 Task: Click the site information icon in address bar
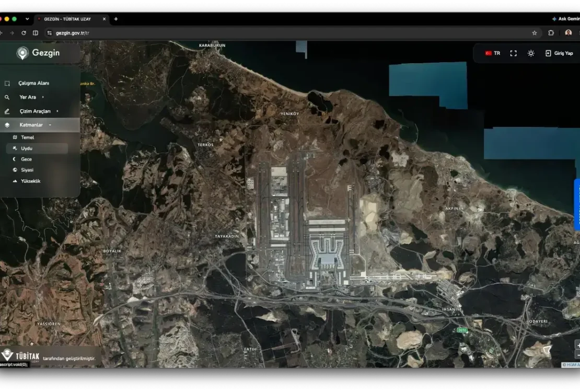tap(50, 33)
